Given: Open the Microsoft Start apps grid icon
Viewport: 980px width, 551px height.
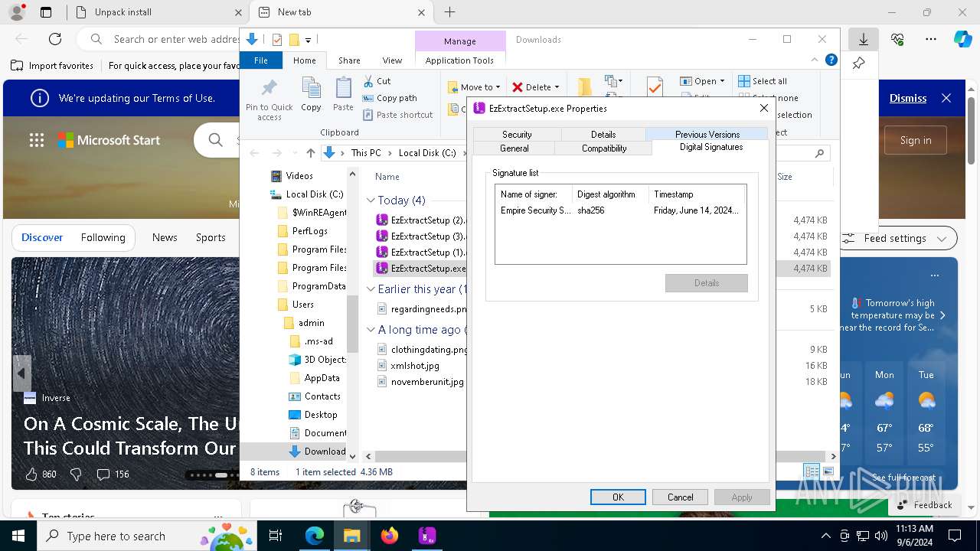Looking at the screenshot, I should [37, 140].
